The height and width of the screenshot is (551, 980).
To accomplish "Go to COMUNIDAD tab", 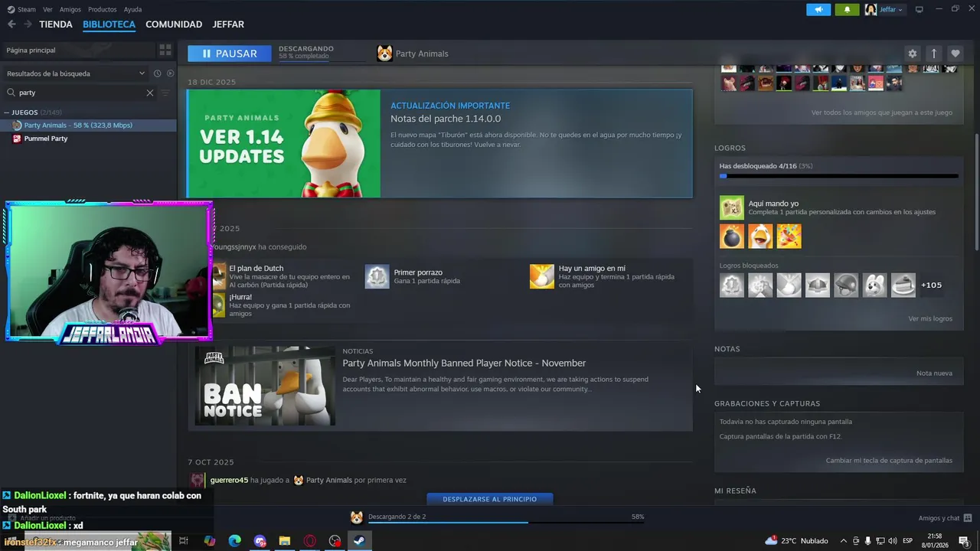I will point(174,24).
